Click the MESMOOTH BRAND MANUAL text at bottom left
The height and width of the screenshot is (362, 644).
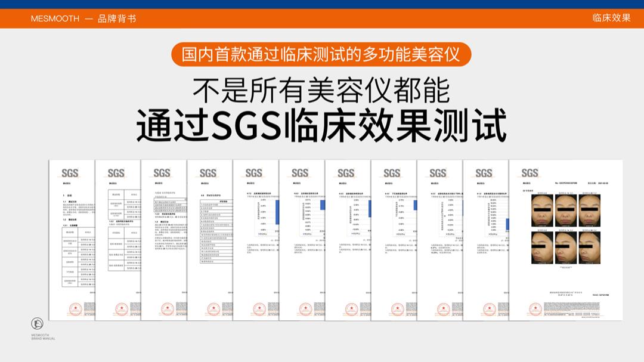43,337
